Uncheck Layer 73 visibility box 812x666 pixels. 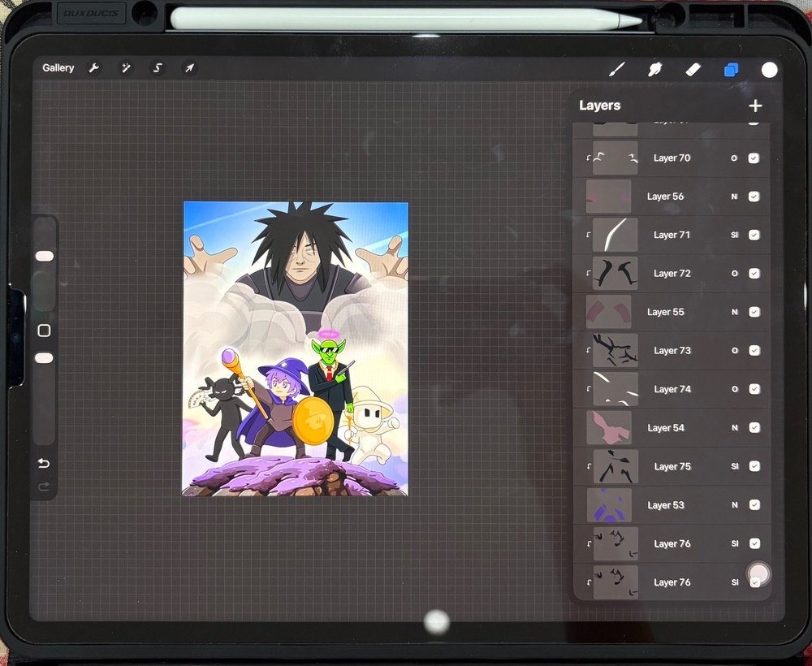click(754, 350)
